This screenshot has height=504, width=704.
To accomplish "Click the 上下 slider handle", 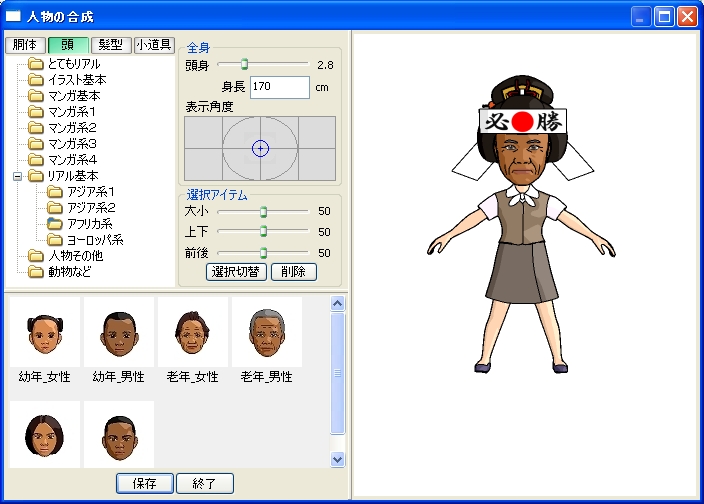I will 264,232.
